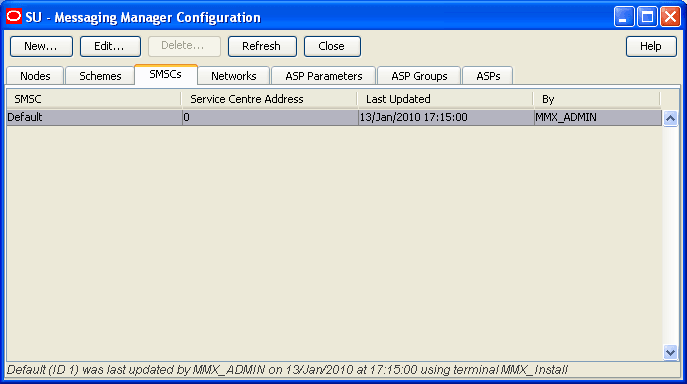Click the New... button
Screen dimensions: 687x384
click(41, 46)
